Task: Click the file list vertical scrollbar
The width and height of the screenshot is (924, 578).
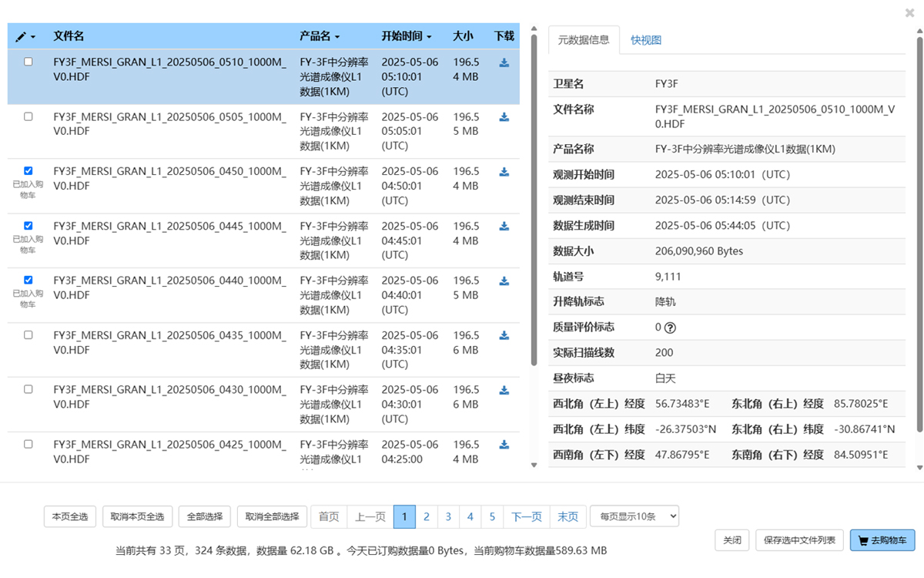Action: tap(534, 200)
